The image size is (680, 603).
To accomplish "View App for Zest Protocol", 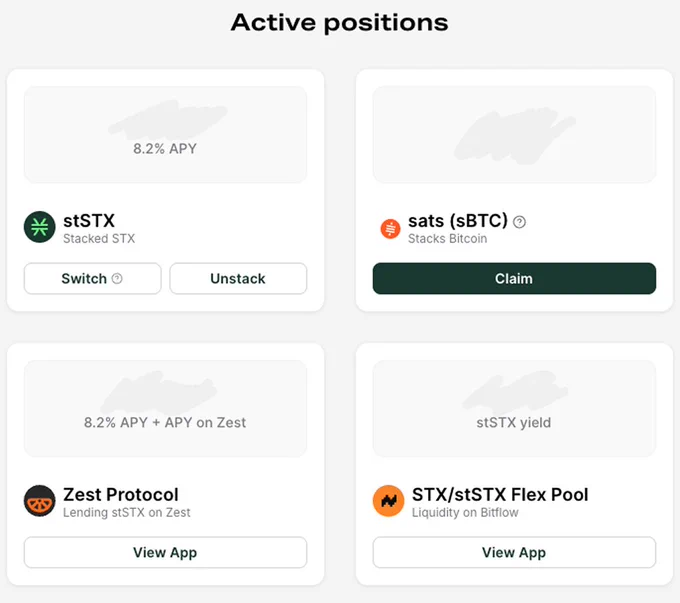I will coord(165,552).
